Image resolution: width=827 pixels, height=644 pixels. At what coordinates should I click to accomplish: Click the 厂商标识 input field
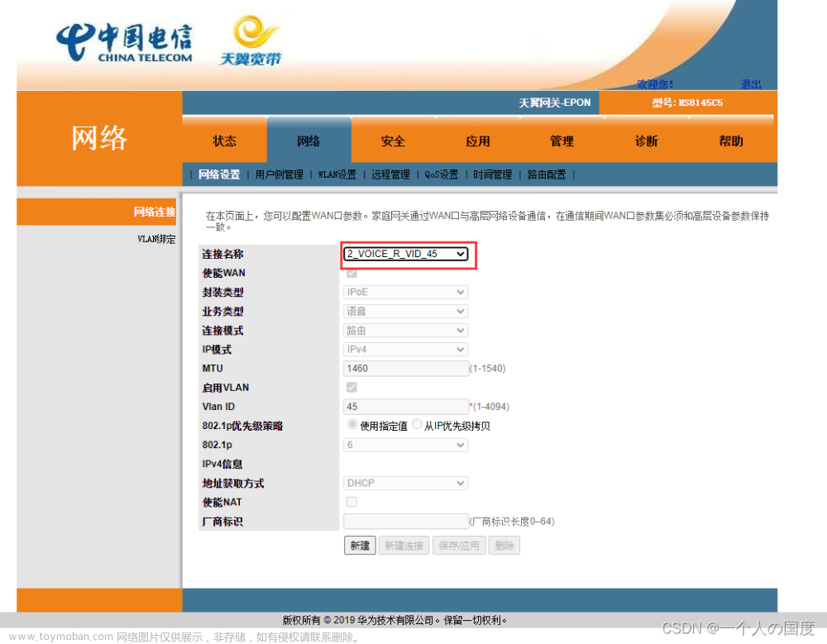[x=405, y=521]
